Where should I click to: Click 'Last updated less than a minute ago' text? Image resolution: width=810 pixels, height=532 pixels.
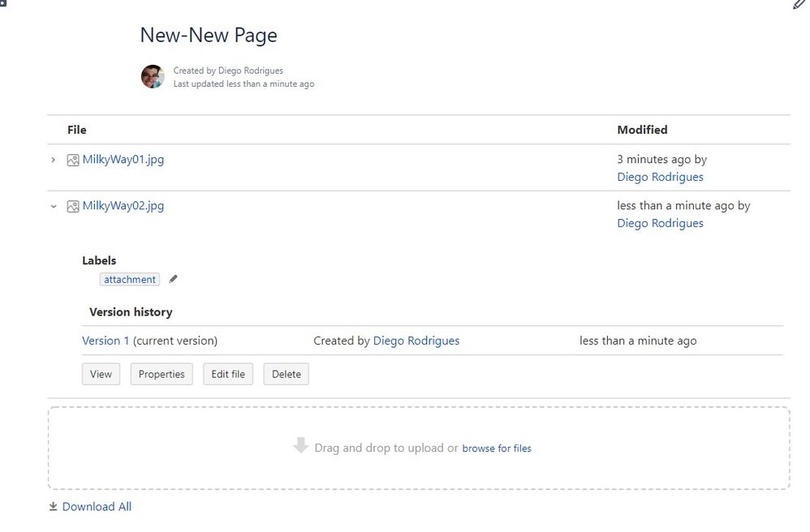pyautogui.click(x=243, y=84)
